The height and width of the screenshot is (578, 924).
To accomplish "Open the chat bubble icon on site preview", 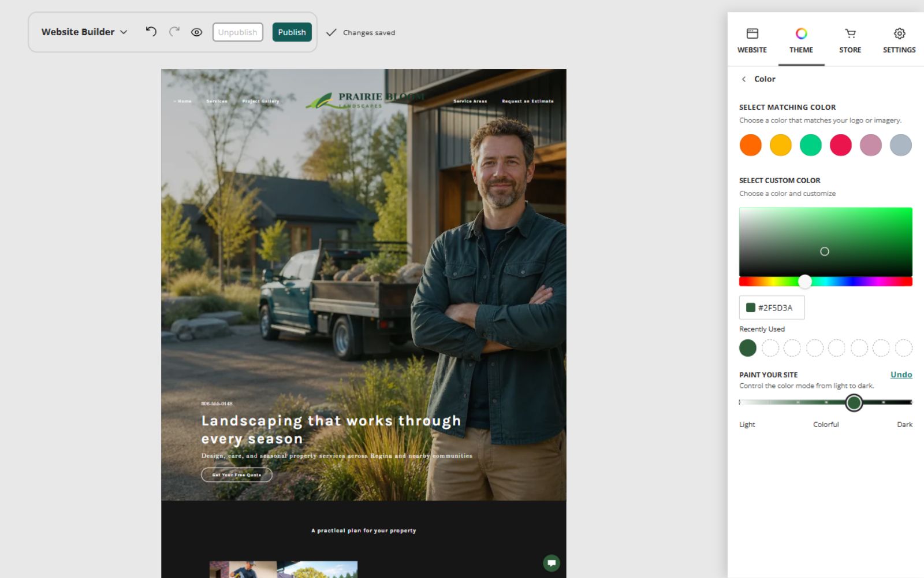I will pos(552,563).
